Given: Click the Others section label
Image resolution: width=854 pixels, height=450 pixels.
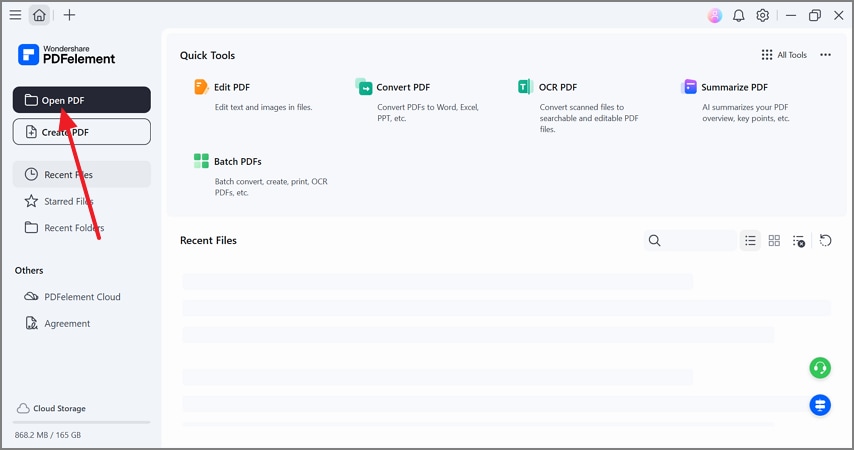Looking at the screenshot, I should tap(29, 270).
